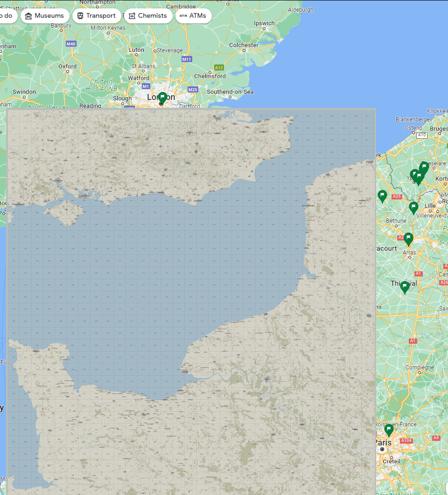448x495 pixels.
Task: Click the Southend-on-Sea label
Action: (230, 92)
